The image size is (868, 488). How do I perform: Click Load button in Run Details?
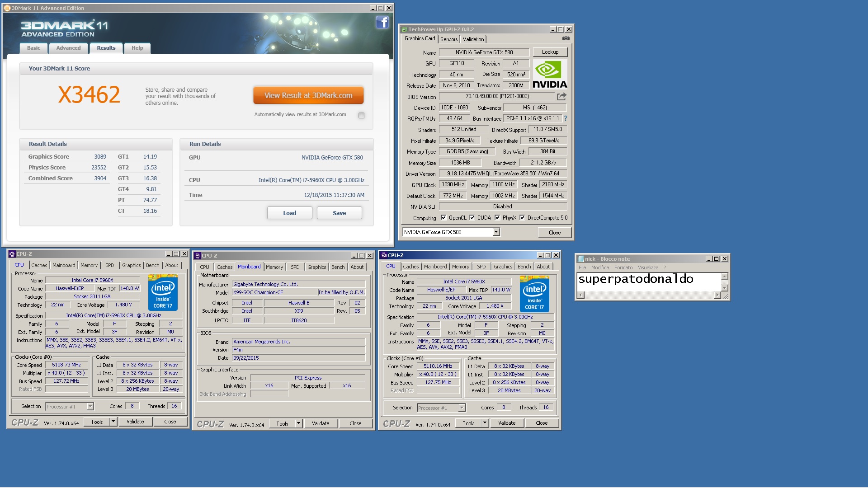[x=290, y=213]
